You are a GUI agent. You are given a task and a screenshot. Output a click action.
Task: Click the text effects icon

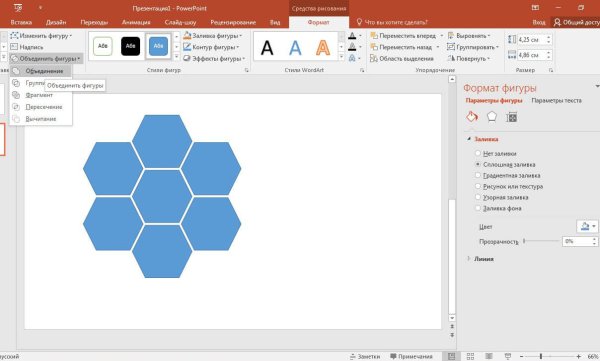(x=352, y=58)
